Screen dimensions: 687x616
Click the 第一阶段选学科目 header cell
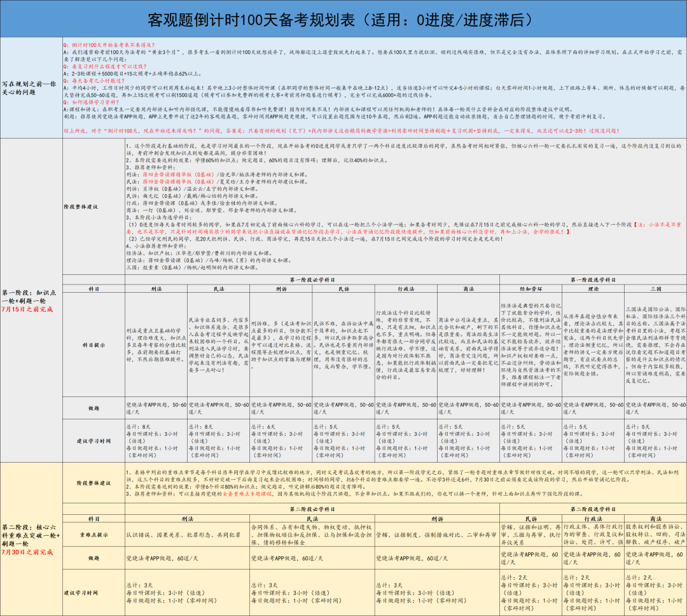(x=593, y=280)
